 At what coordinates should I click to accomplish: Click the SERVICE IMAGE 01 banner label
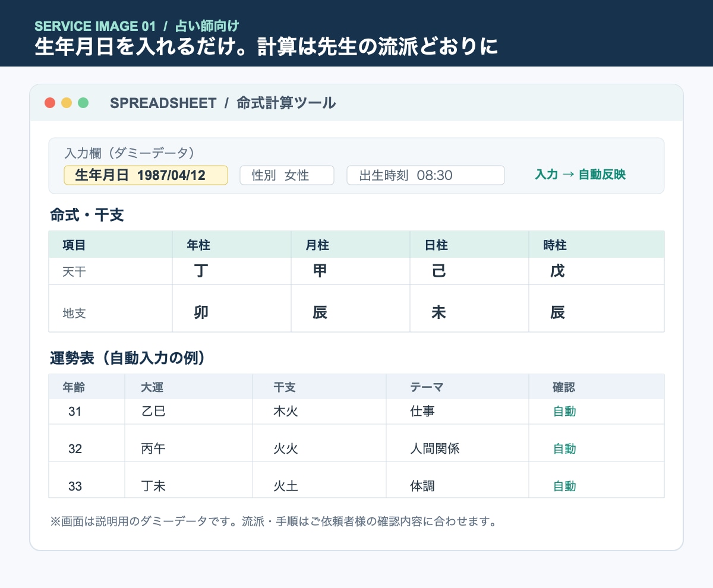[96, 26]
